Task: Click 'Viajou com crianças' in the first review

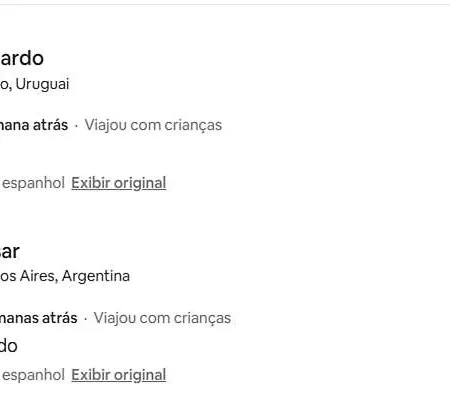Action: tap(153, 126)
